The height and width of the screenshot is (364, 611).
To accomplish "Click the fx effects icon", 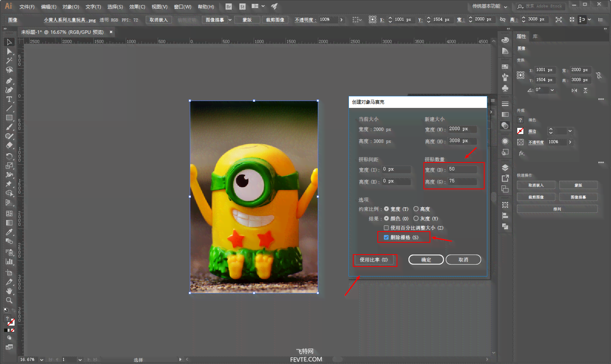I will click(521, 153).
